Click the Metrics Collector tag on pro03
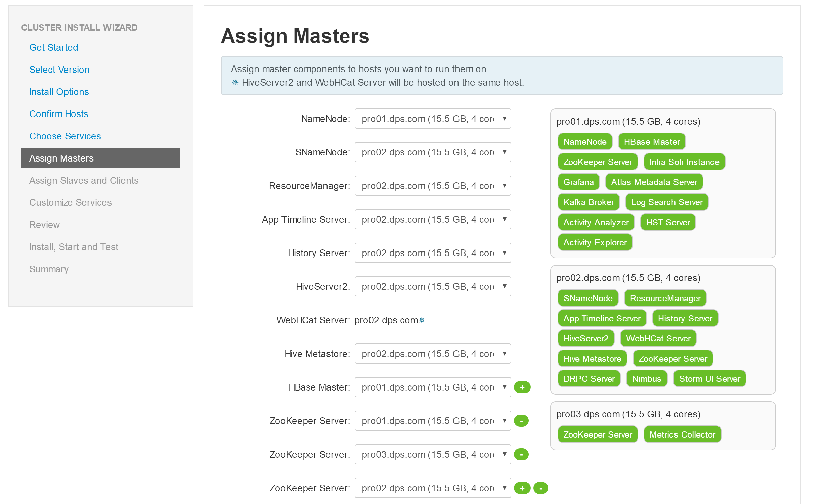828x504 pixels. pos(682,435)
